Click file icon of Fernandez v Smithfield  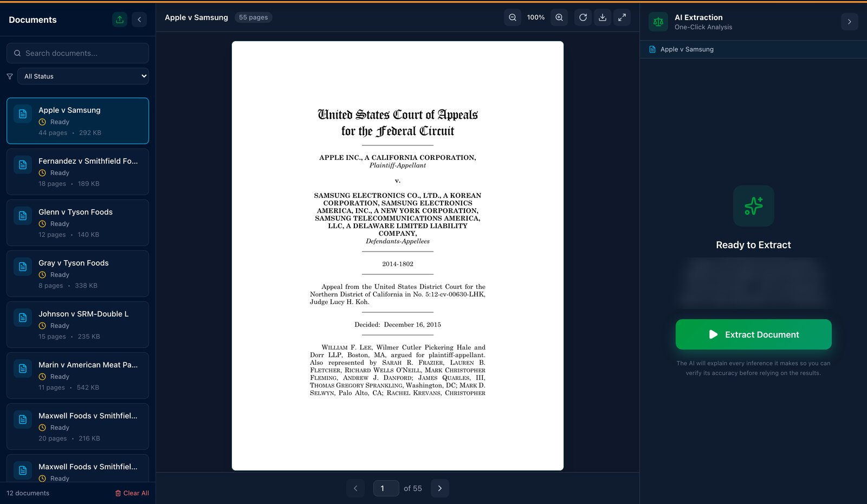click(x=23, y=165)
